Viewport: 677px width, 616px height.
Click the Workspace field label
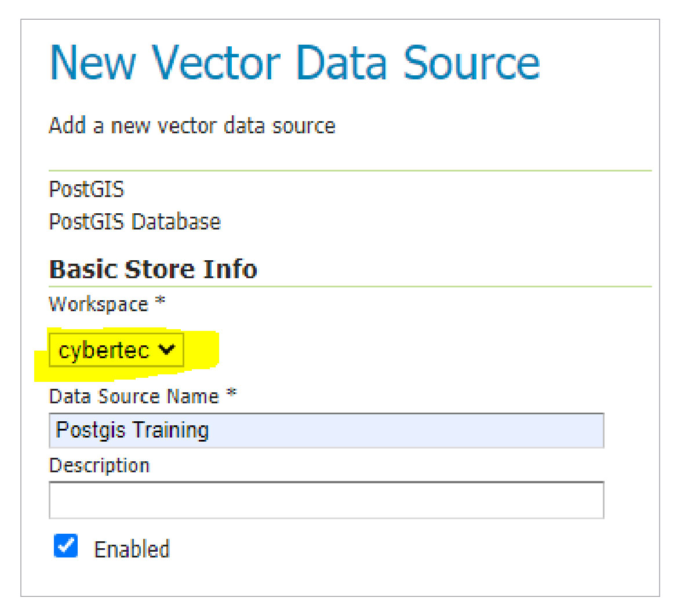(99, 305)
